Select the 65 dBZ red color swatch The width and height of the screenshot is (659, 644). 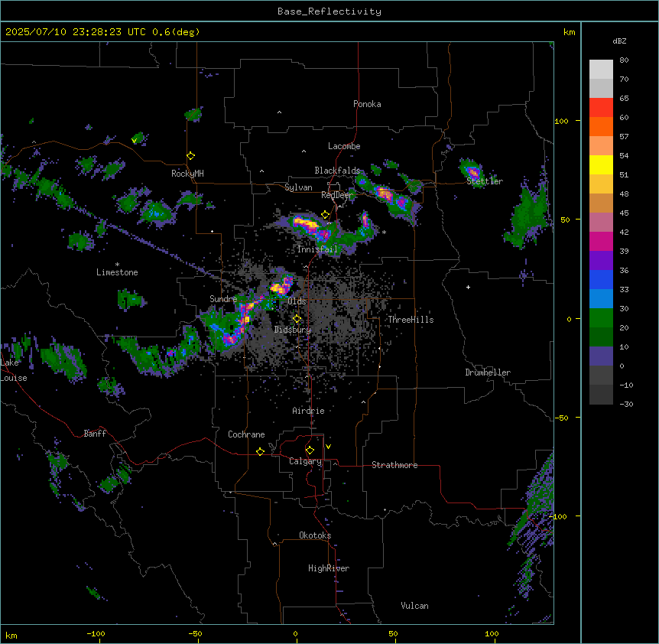[601, 108]
